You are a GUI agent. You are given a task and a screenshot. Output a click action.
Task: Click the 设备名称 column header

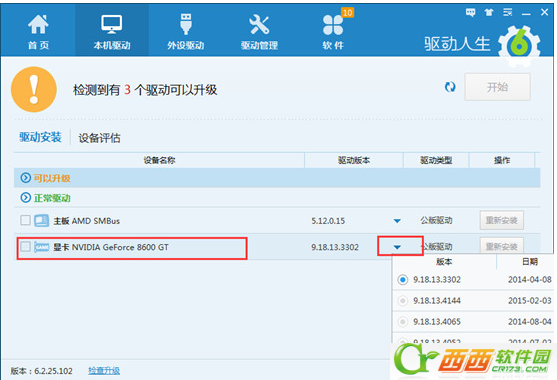pos(159,160)
